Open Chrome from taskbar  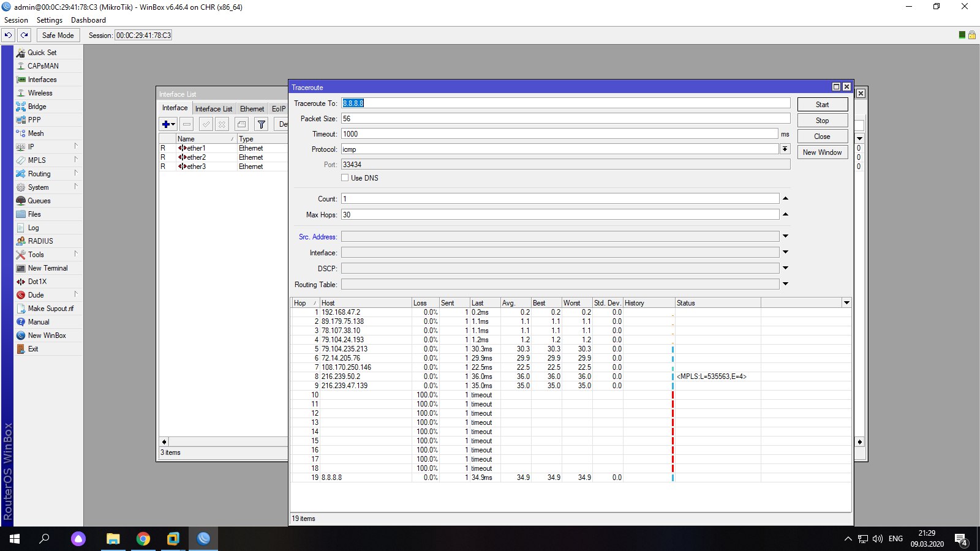pos(143,539)
